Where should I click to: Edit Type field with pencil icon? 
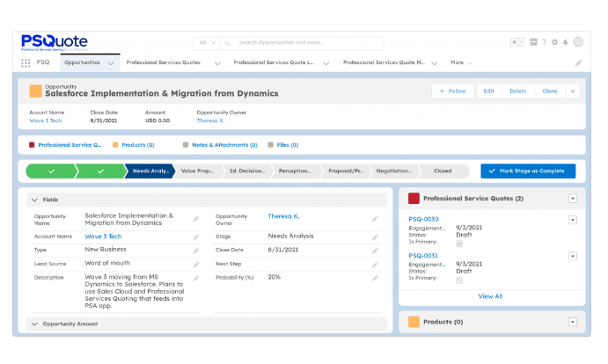coord(196,251)
